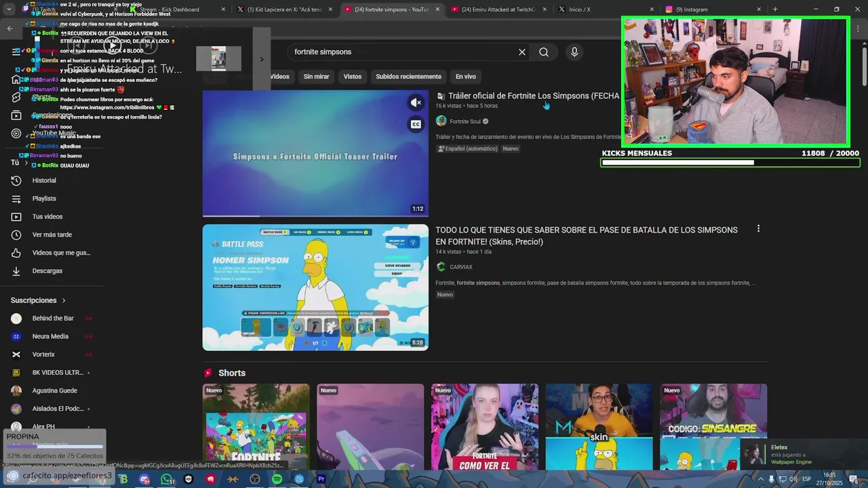Open the CARVIAX channel avatar
The image size is (868, 488).
point(441,267)
